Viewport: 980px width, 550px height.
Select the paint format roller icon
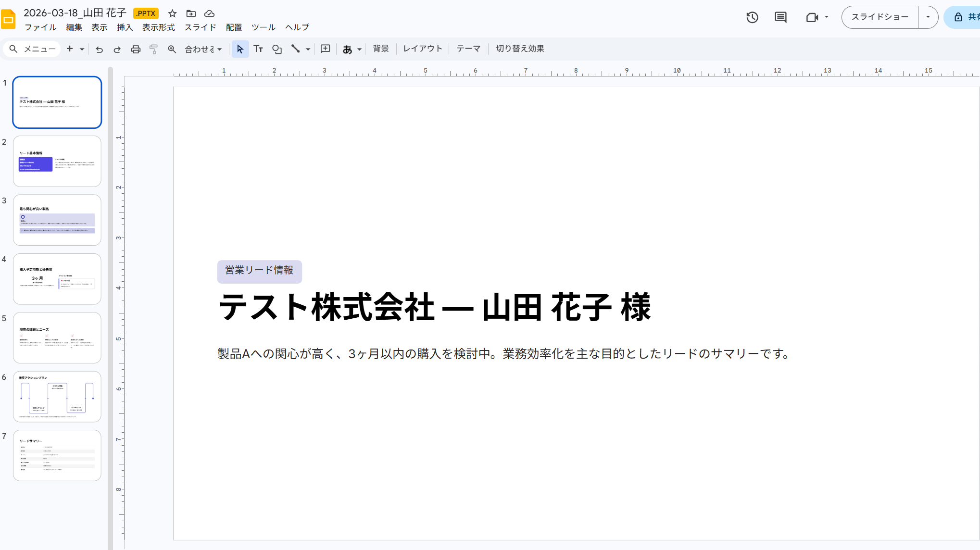[153, 49]
